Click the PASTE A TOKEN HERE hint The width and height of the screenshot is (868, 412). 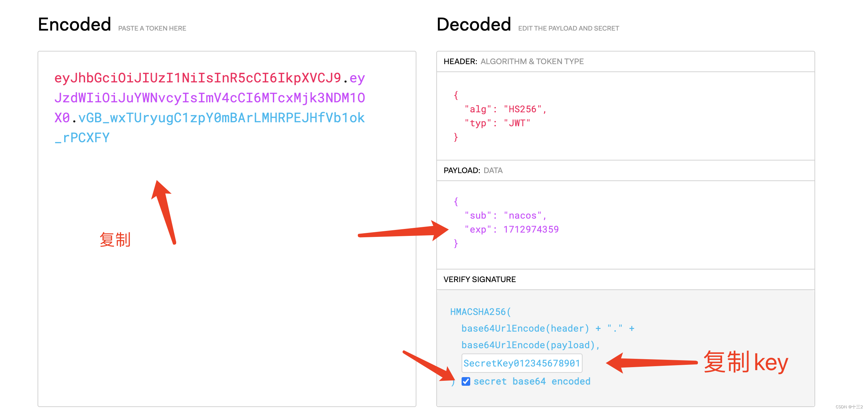(x=152, y=28)
